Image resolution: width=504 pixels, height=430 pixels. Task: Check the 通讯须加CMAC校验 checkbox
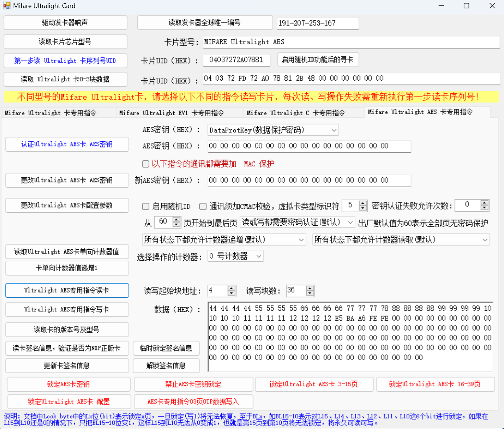click(203, 206)
